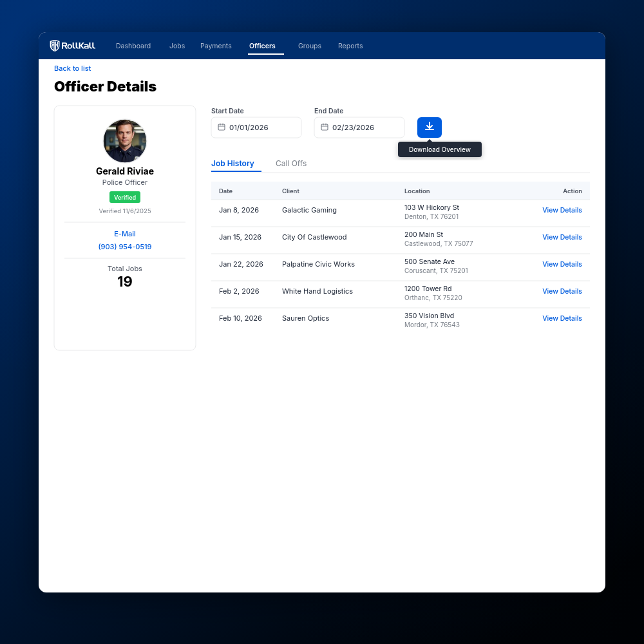Click the Date column header
Image resolution: width=644 pixels, height=644 pixels.
point(225,191)
